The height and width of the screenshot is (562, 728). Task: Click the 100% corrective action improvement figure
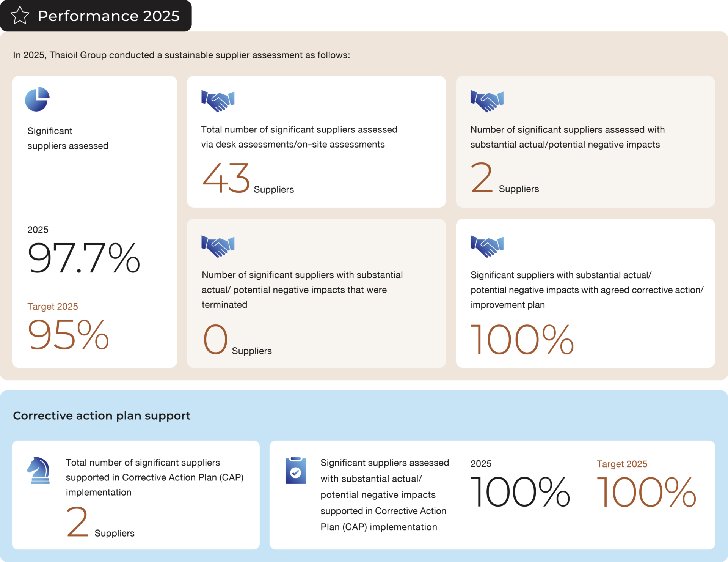click(x=522, y=339)
